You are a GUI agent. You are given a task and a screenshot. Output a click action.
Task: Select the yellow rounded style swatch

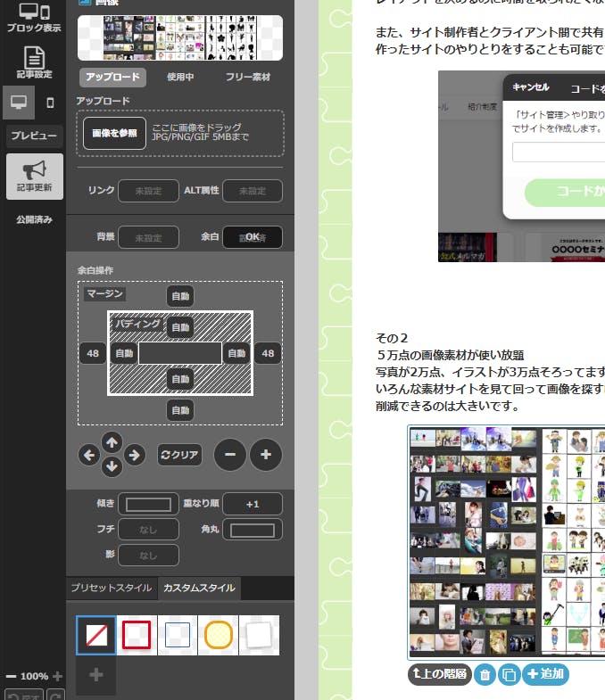click(x=218, y=635)
